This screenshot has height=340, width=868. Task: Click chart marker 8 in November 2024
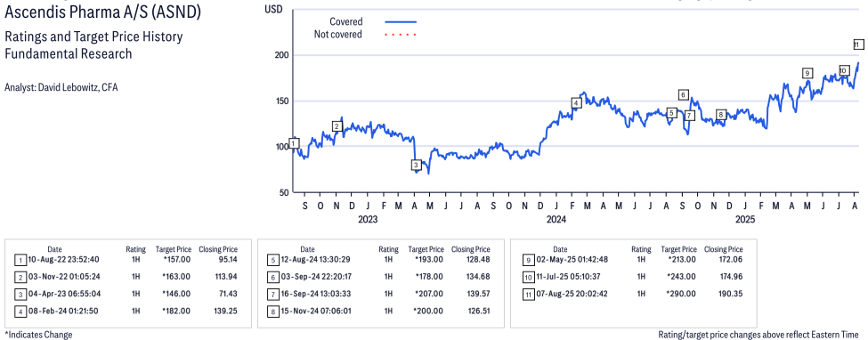pyautogui.click(x=720, y=115)
